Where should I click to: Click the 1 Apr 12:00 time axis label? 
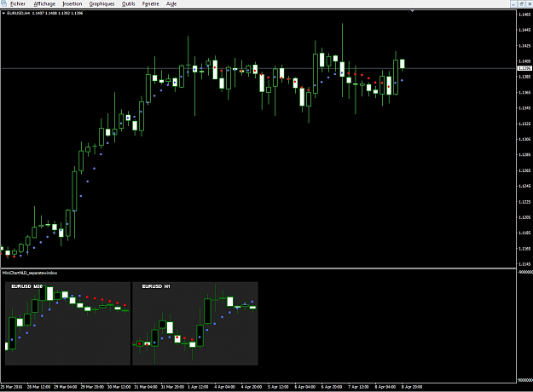click(198, 387)
